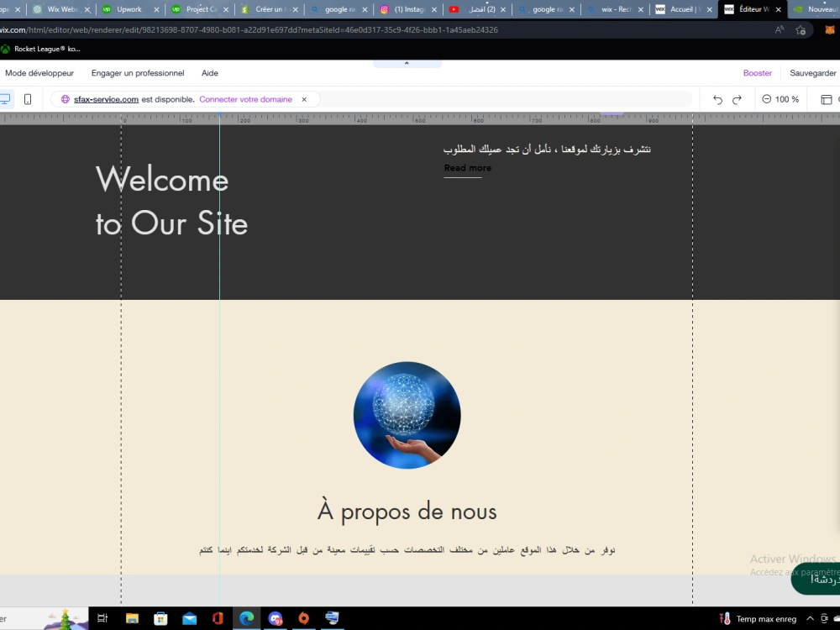
Task: Open the layout panel icon beside zoom
Action: (827, 100)
